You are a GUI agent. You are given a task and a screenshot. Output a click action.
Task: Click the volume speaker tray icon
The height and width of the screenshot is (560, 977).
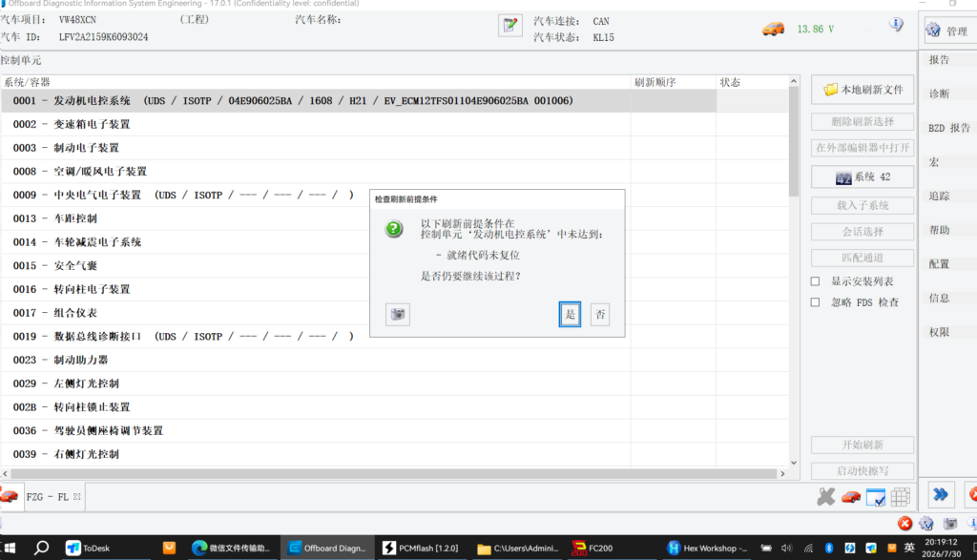(786, 549)
